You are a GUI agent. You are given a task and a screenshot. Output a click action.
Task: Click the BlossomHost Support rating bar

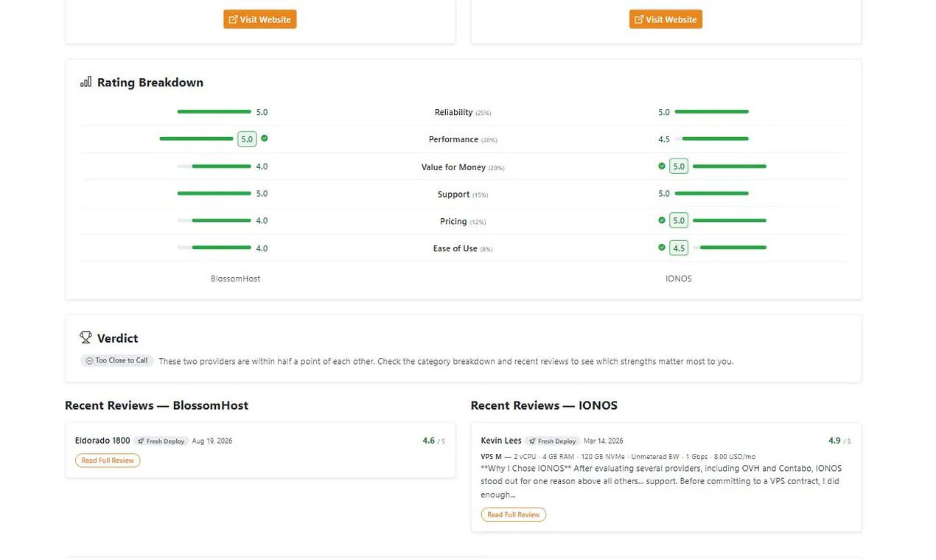click(214, 193)
